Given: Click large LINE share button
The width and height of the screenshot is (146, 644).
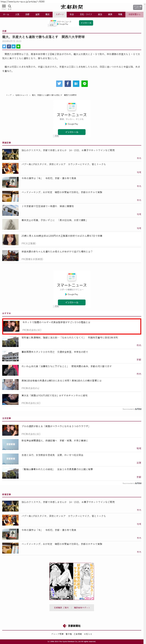Looking at the screenshot, I should tap(85, 84).
